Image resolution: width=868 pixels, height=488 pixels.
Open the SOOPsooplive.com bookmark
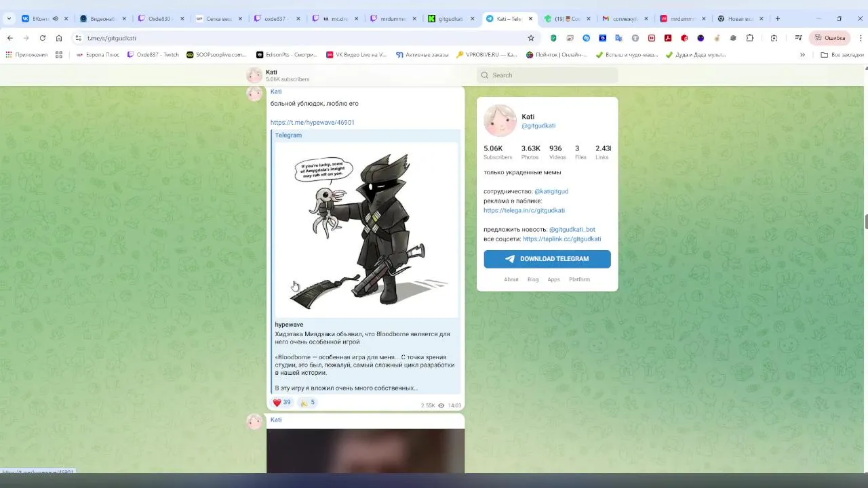(217, 54)
